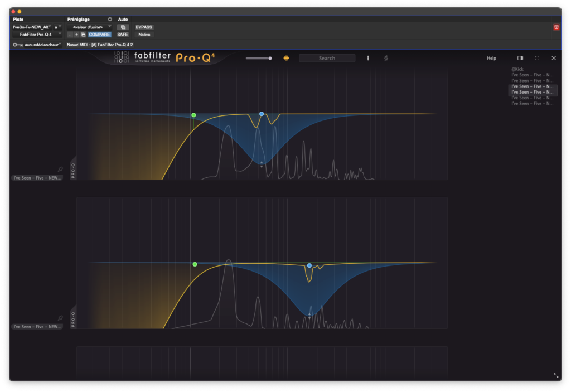This screenshot has height=392, width=571.
Task: Click into the Search field
Action: point(327,59)
